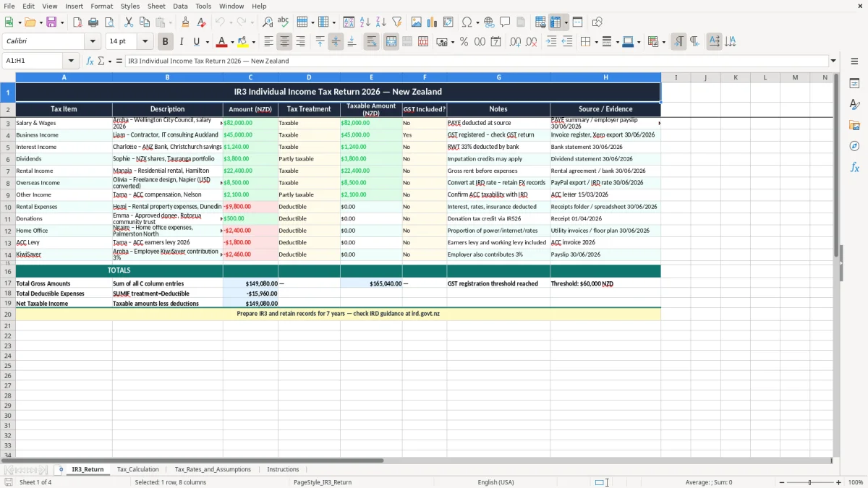This screenshot has height=488, width=868.
Task: Open the sidebar Navigator
Action: click(x=854, y=146)
